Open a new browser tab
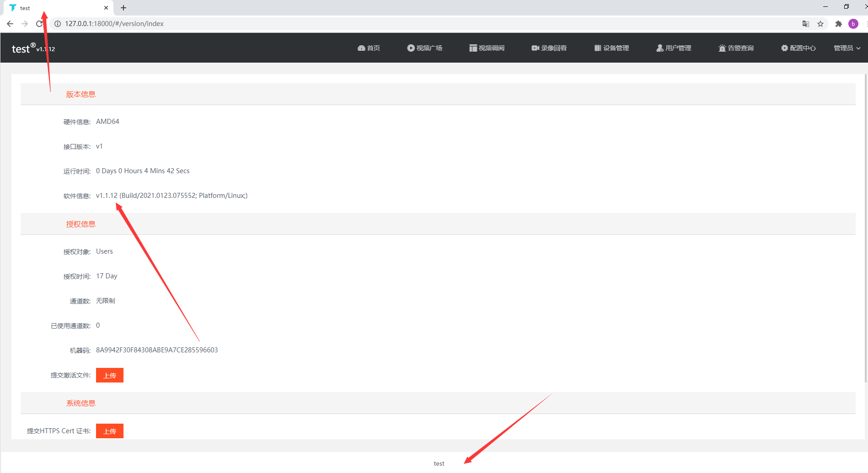 pos(123,8)
